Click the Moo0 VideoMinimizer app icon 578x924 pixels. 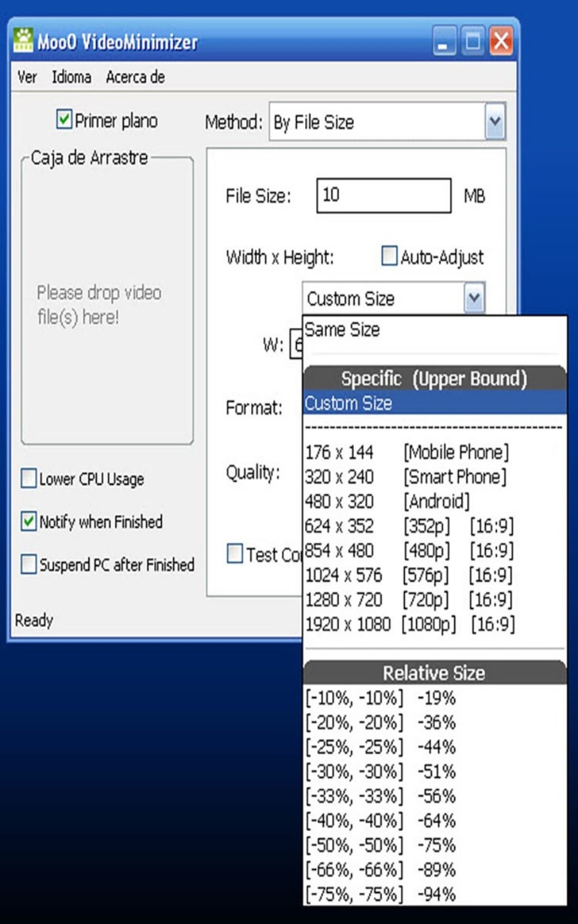24,40
